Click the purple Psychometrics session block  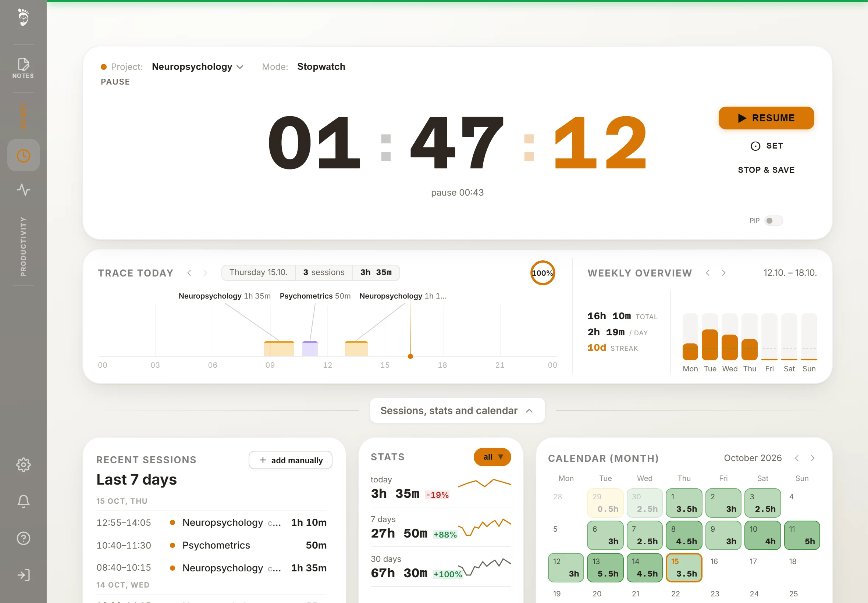click(310, 348)
